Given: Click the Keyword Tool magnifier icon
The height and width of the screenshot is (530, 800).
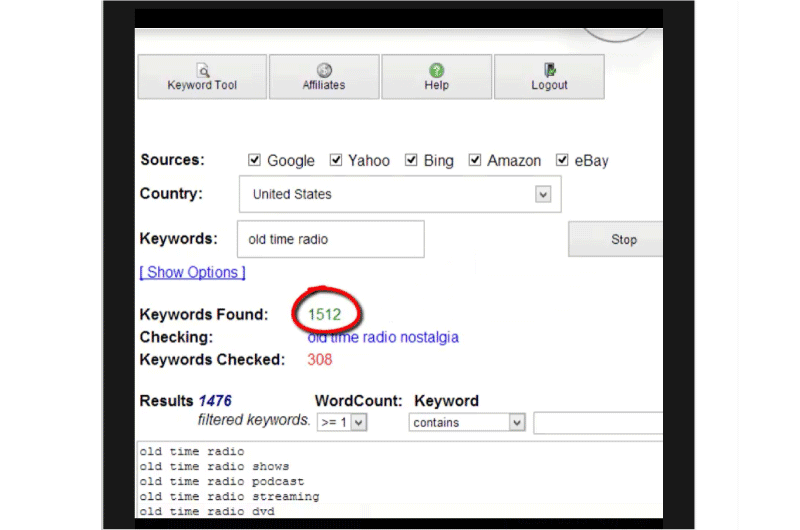Looking at the screenshot, I should pyautogui.click(x=203, y=70).
